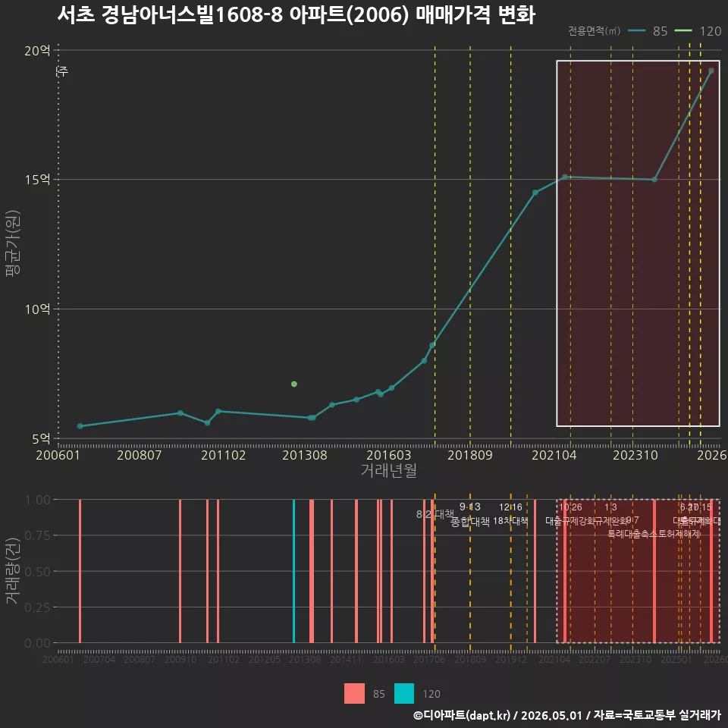Click '202310' on the price chart x-axis
Image resolution: width=728 pixels, height=728 pixels.
coord(635,455)
